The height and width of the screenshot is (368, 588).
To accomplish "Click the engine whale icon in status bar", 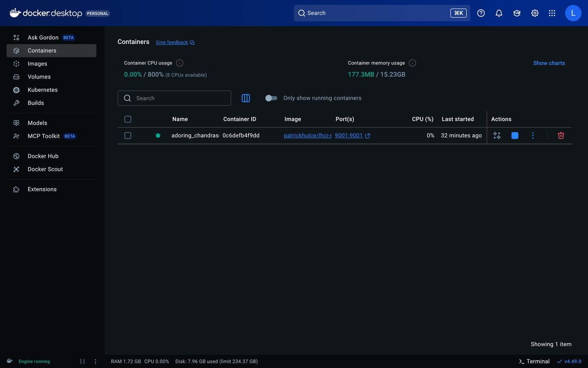I will pos(10,361).
